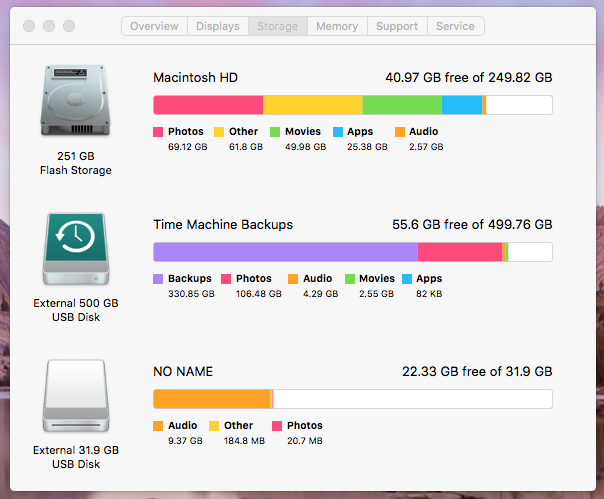Click the Macintosh HD flash drive icon
Image resolution: width=604 pixels, height=499 pixels.
(x=76, y=100)
